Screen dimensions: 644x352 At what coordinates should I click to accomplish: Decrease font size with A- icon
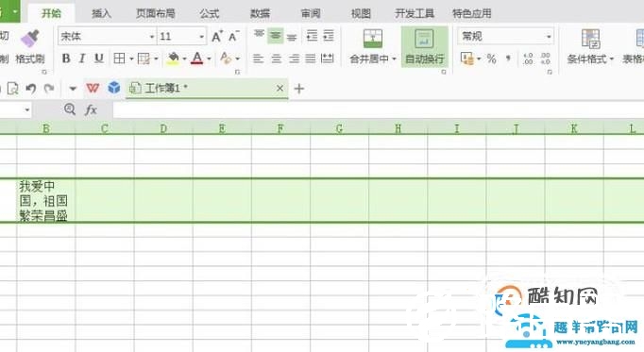[x=233, y=37]
